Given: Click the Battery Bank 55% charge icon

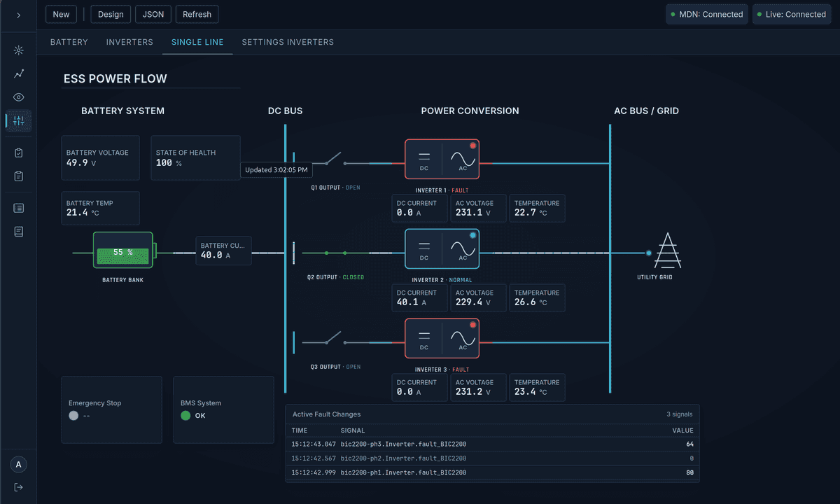Looking at the screenshot, I should (123, 250).
